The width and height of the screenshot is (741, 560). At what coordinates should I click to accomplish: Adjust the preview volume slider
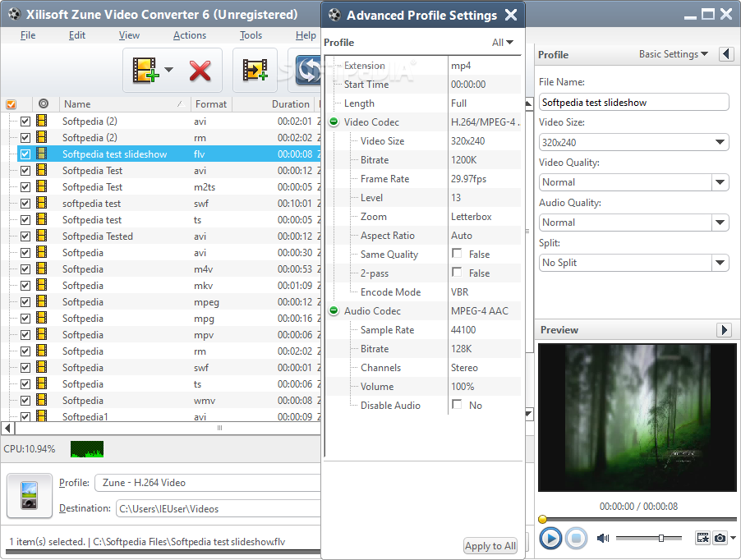tap(661, 538)
